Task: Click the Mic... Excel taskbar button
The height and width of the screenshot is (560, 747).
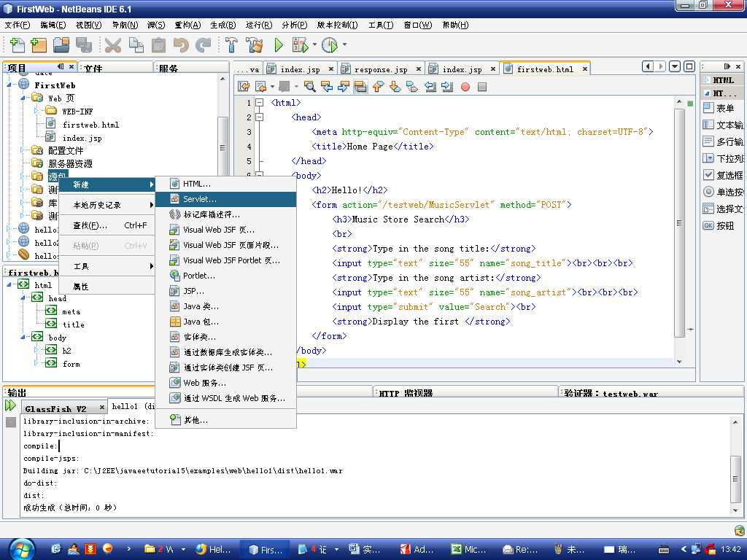Action: click(469, 549)
